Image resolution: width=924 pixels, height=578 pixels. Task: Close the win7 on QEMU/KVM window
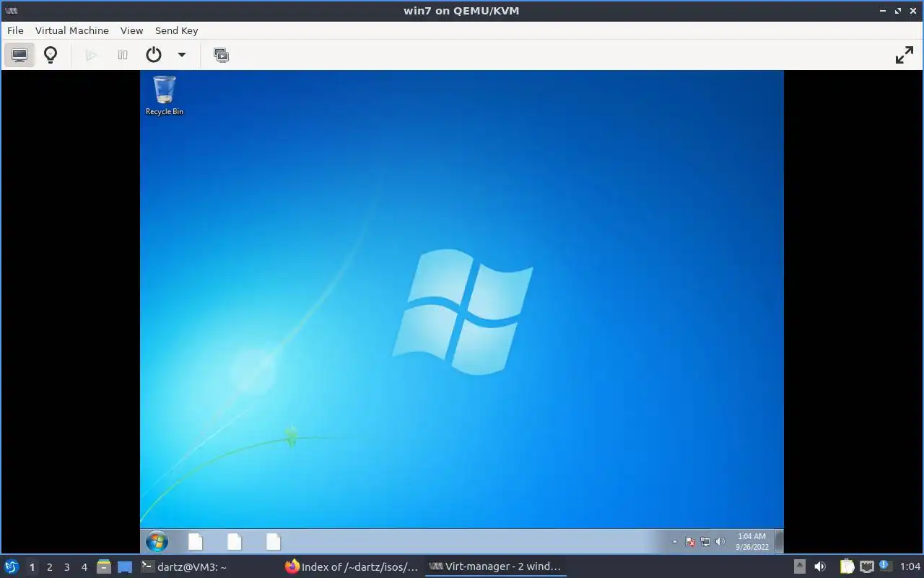tap(912, 11)
